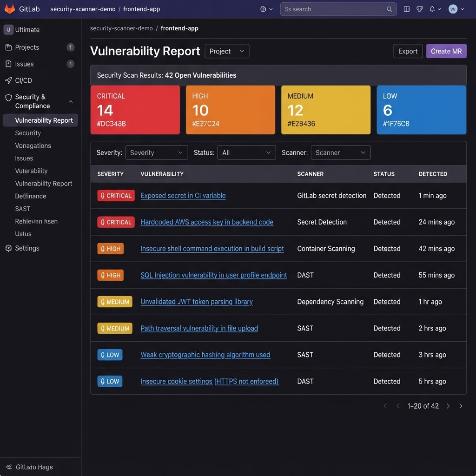476x476 pixels.
Task: Click the orange HIGH 10 summary card
Action: click(231, 110)
